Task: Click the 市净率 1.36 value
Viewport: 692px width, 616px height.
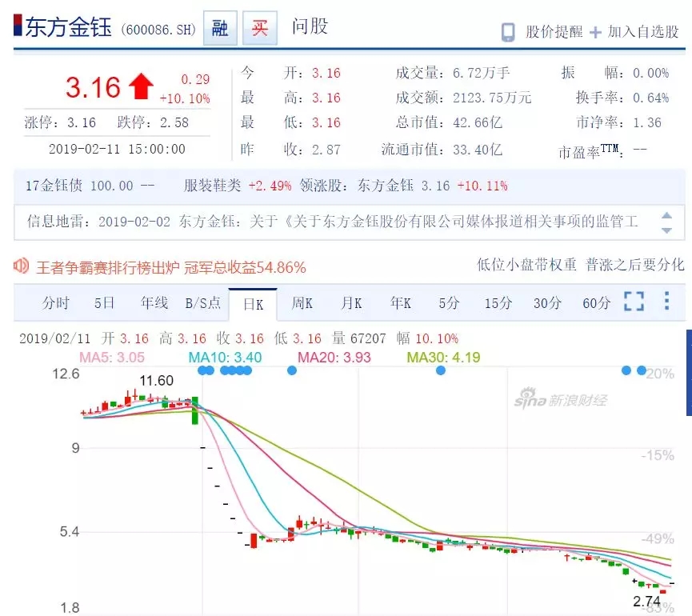Action: coord(647,122)
